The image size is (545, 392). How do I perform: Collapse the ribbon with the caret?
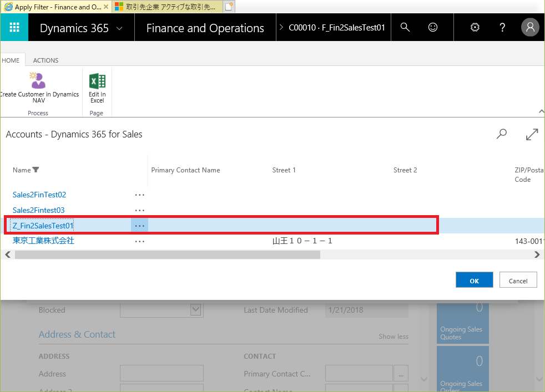[541, 111]
